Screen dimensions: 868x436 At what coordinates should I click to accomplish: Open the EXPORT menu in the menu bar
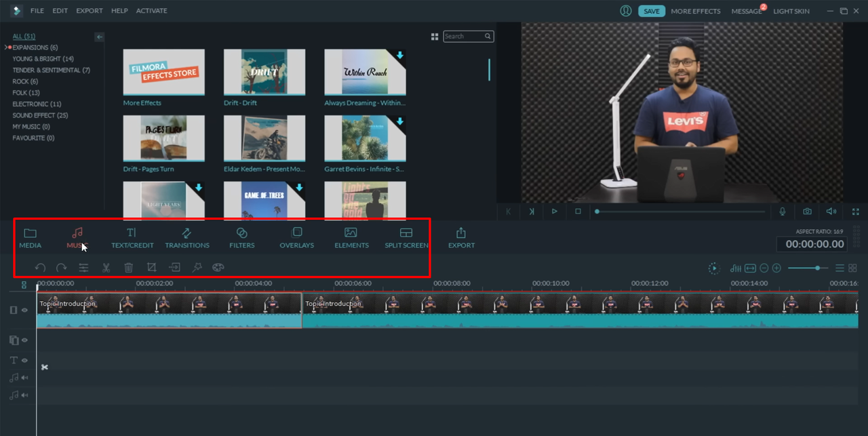pyautogui.click(x=90, y=11)
